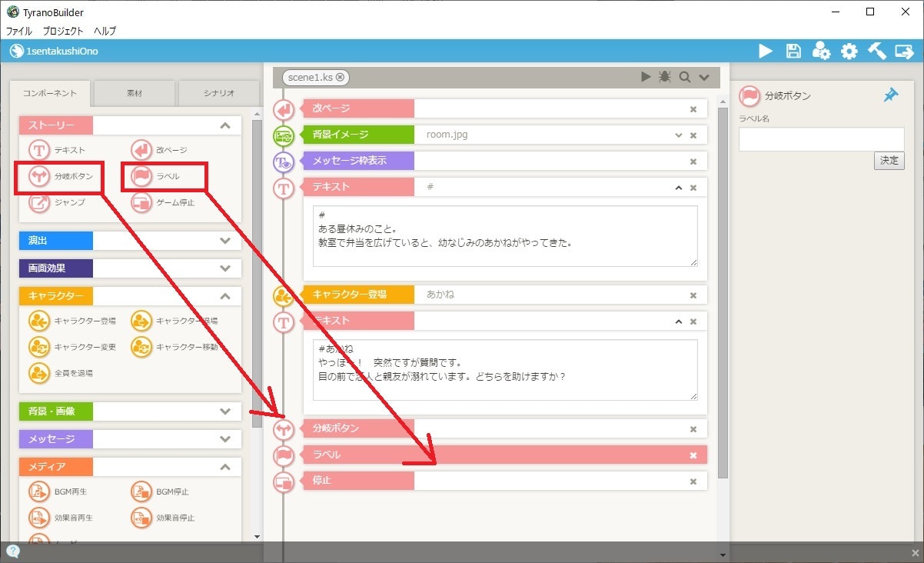Click the 決定 button
Screen dimensions: 924x563
889,161
